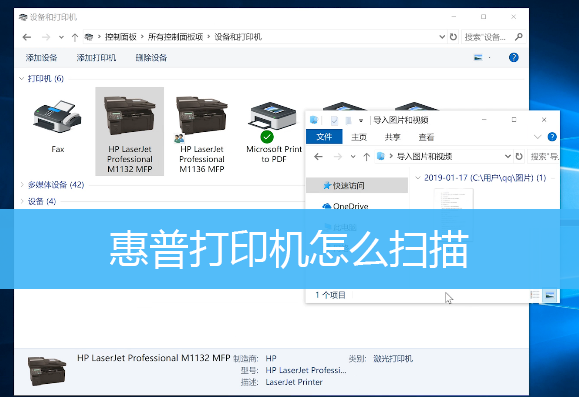Collapse the 打印机 (6) group
The width and height of the screenshot is (579, 397).
coord(21,79)
